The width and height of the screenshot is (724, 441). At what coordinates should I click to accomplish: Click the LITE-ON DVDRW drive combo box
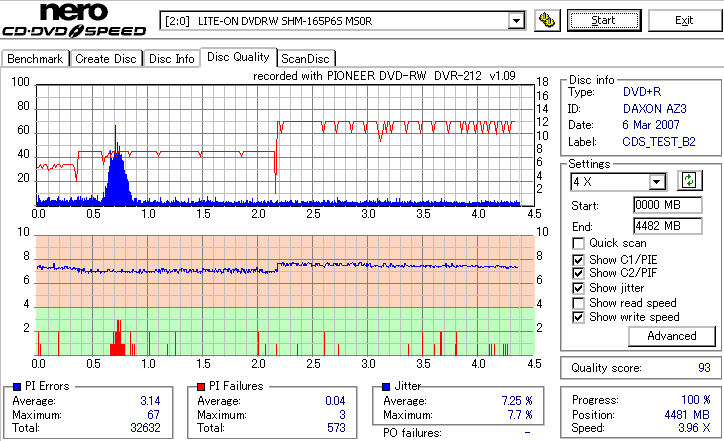point(342,21)
